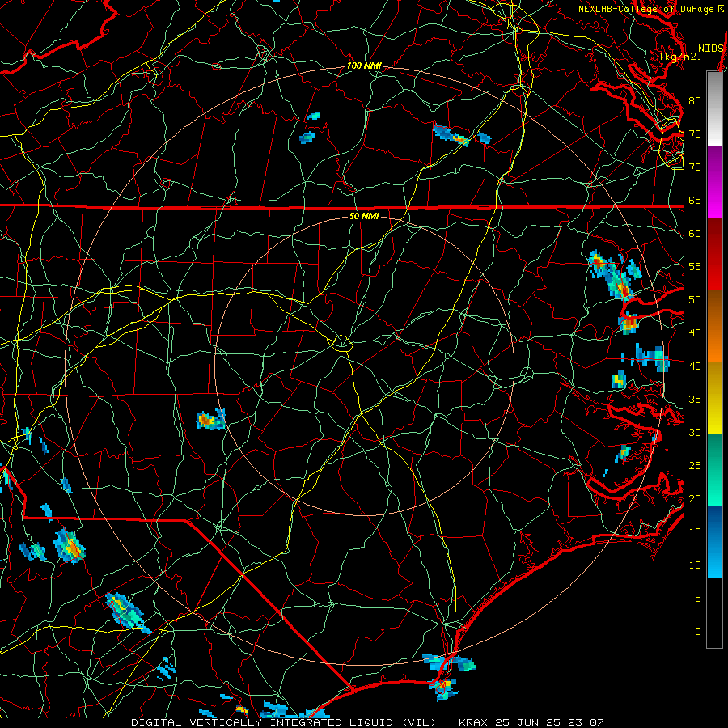Screen dimensions: 728x728
Task: Click the legend value 0
Action: [698, 632]
